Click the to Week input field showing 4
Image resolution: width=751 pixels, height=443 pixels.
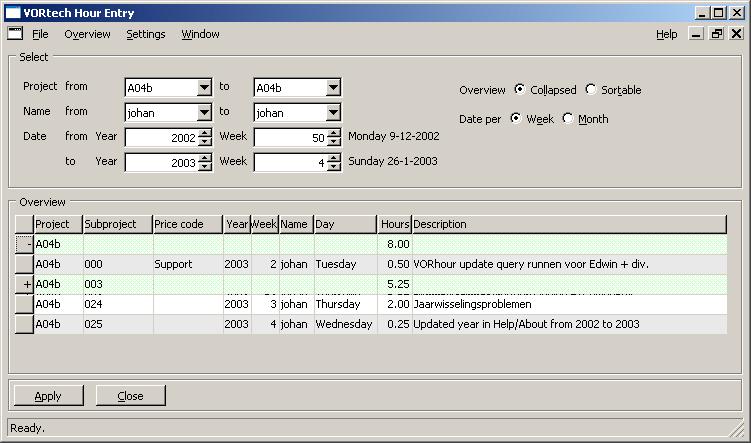(291, 162)
